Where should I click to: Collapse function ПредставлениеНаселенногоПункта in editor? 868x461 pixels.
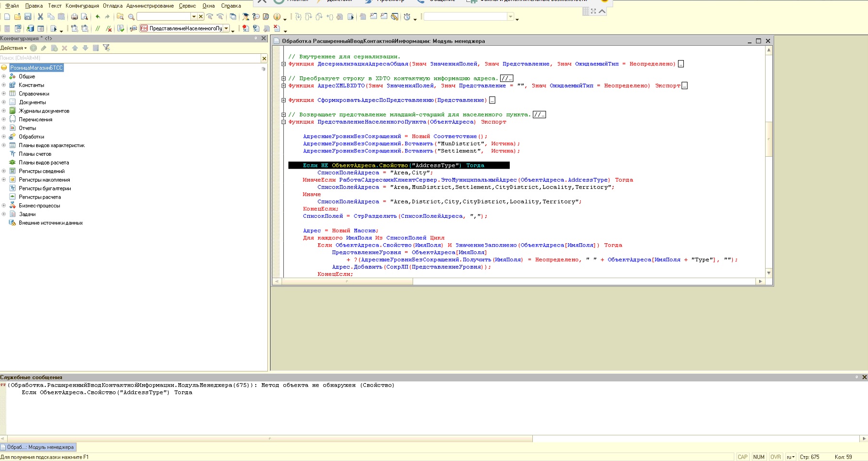click(x=284, y=122)
